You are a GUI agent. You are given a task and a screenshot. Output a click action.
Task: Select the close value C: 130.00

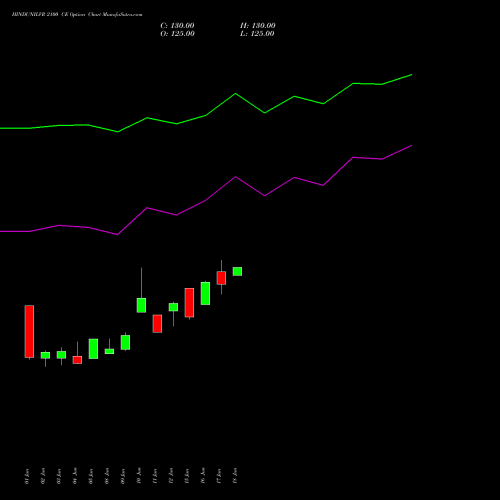click(177, 26)
